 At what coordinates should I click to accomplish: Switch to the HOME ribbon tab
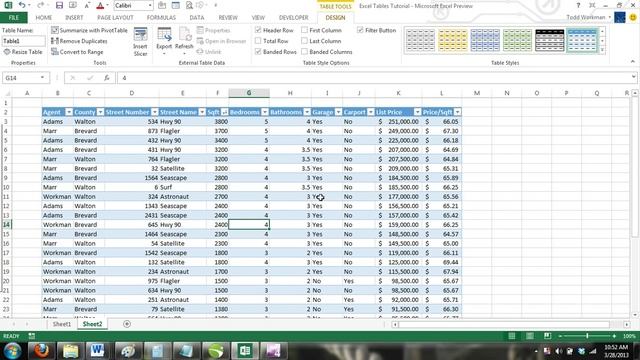tap(44, 18)
